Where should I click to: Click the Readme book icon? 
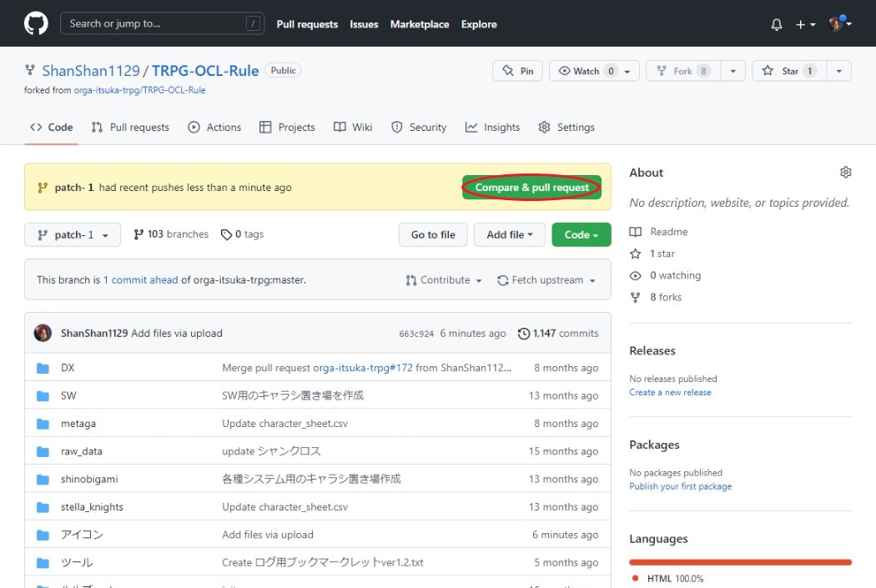click(635, 232)
